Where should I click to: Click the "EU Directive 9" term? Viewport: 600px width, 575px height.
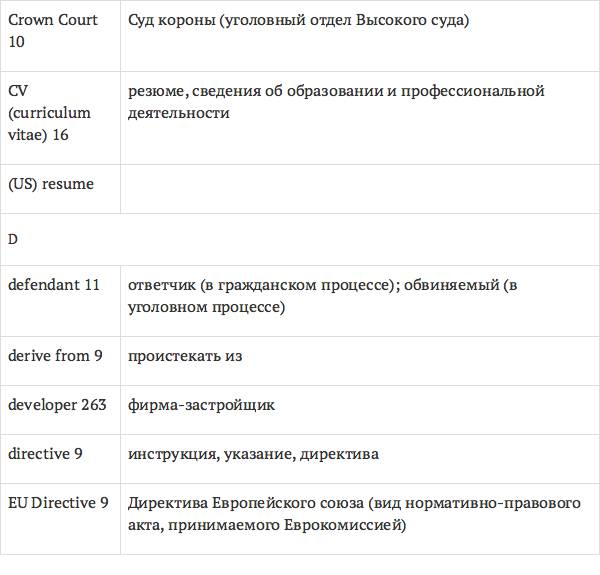(58, 503)
